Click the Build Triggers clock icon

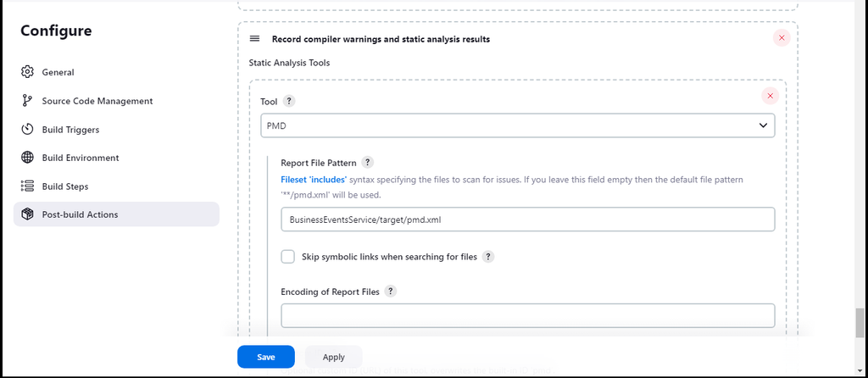pyautogui.click(x=27, y=130)
